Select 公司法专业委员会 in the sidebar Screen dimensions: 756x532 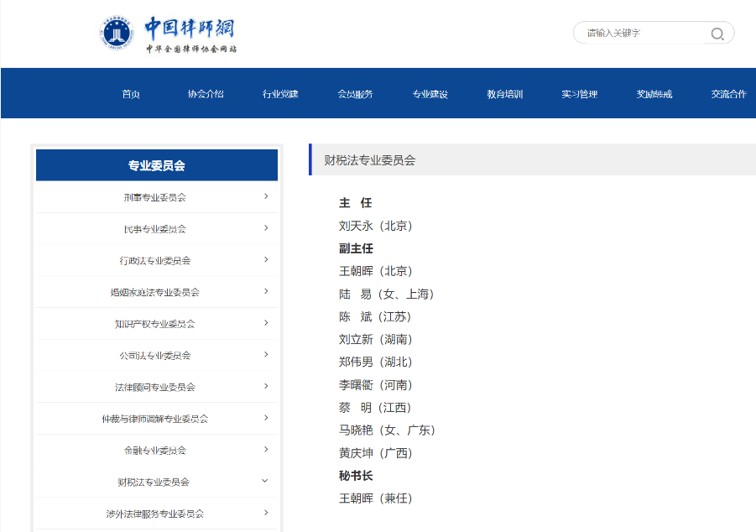click(x=155, y=356)
